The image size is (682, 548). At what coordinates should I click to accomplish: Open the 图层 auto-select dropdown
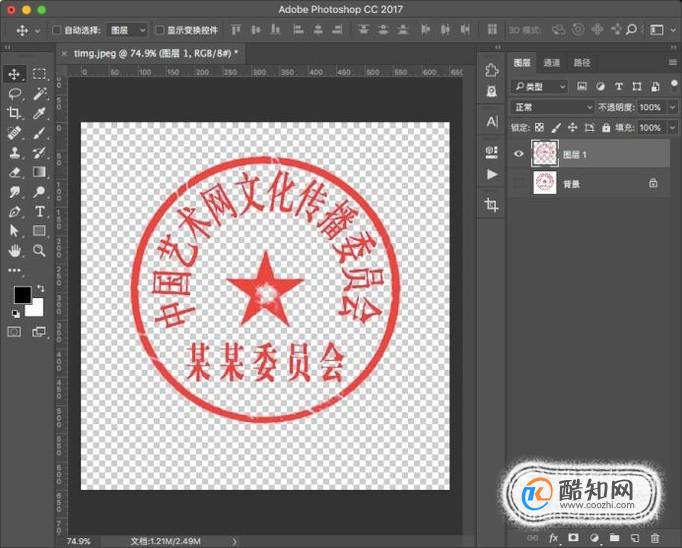pyautogui.click(x=127, y=30)
